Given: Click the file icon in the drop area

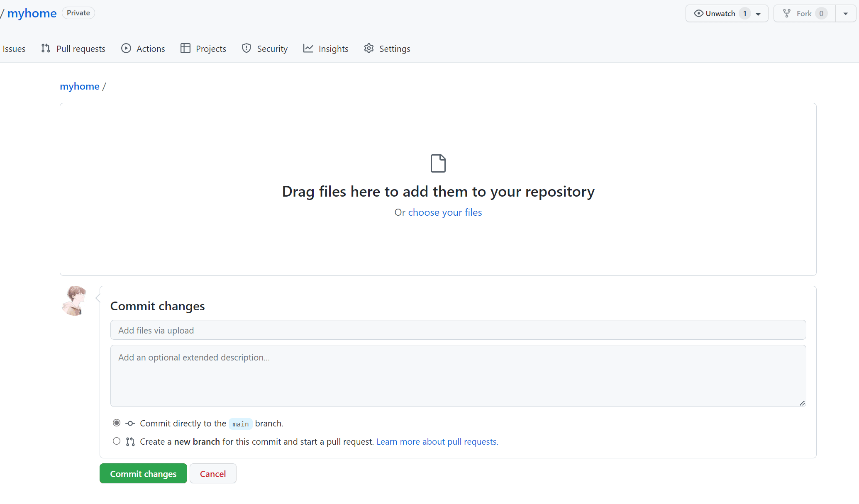Looking at the screenshot, I should click(438, 163).
